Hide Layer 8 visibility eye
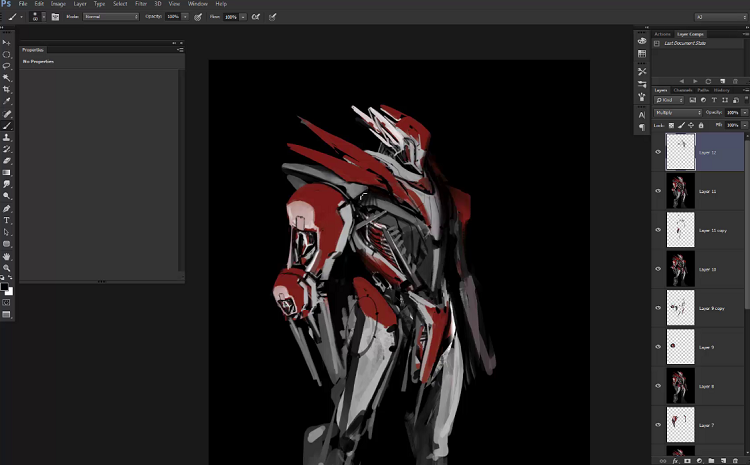 (x=658, y=386)
